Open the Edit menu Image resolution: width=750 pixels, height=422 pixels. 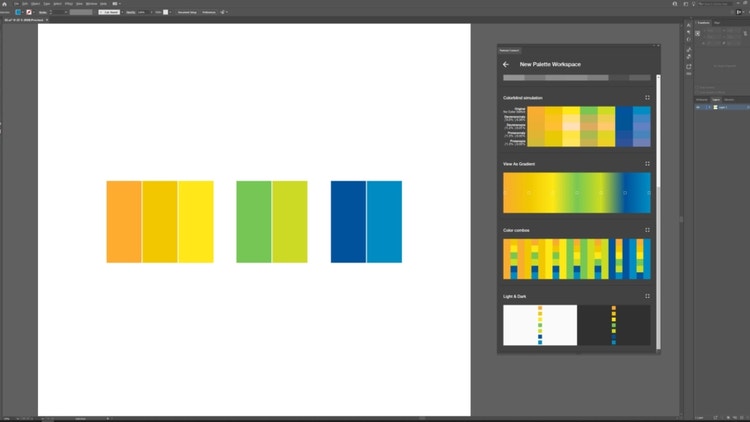[25, 3]
